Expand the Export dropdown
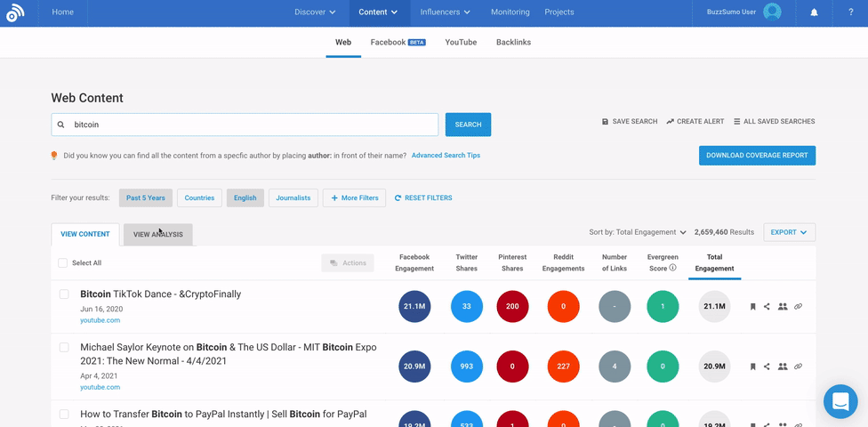868x427 pixels. 789,232
